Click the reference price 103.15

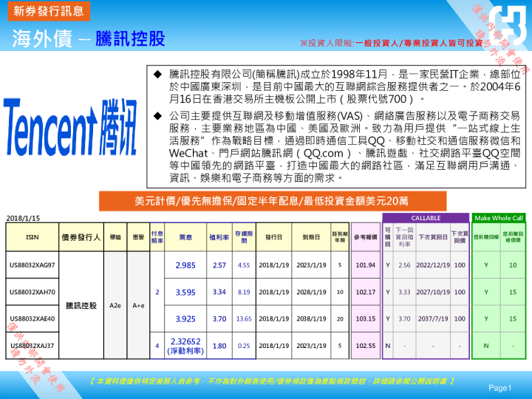tap(366, 318)
